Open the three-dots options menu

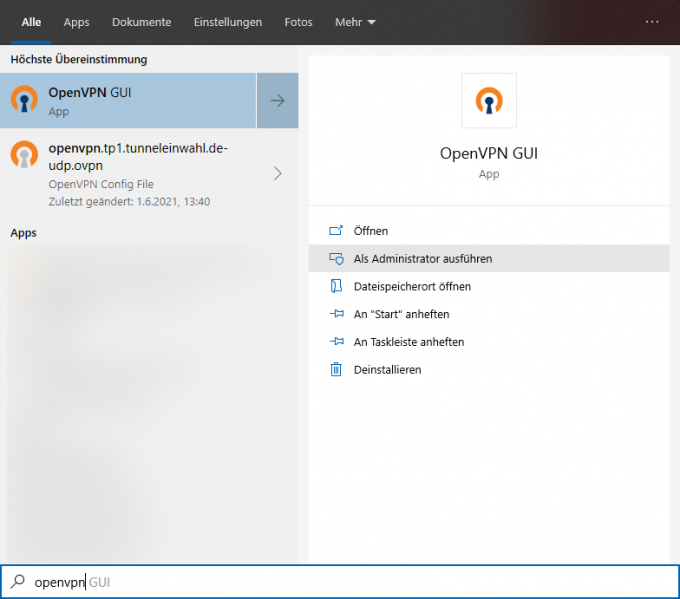(x=652, y=22)
